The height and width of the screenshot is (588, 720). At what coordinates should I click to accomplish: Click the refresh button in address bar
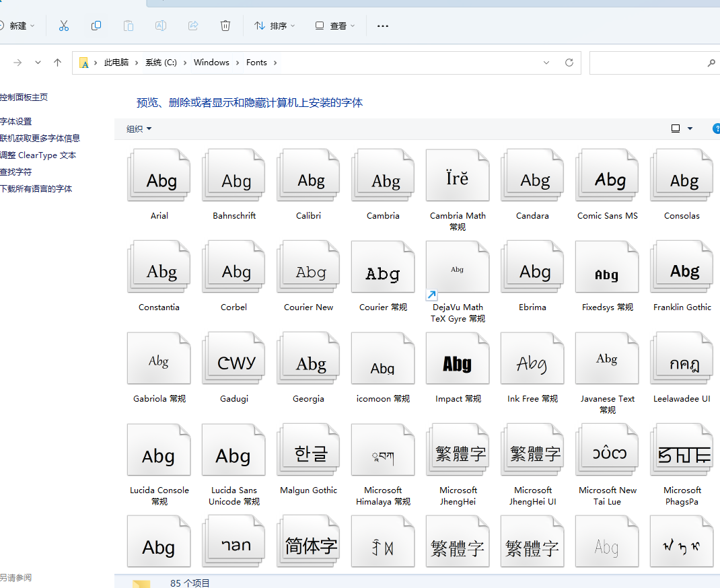pos(569,63)
